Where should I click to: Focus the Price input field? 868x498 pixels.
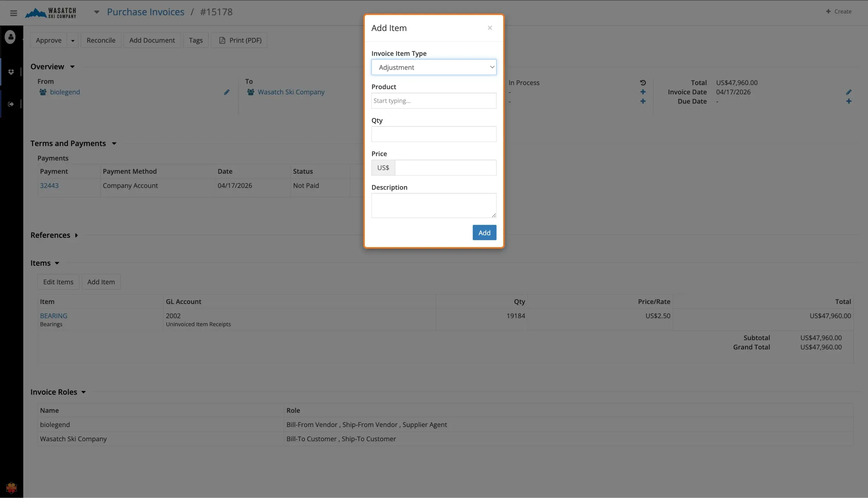pos(445,167)
